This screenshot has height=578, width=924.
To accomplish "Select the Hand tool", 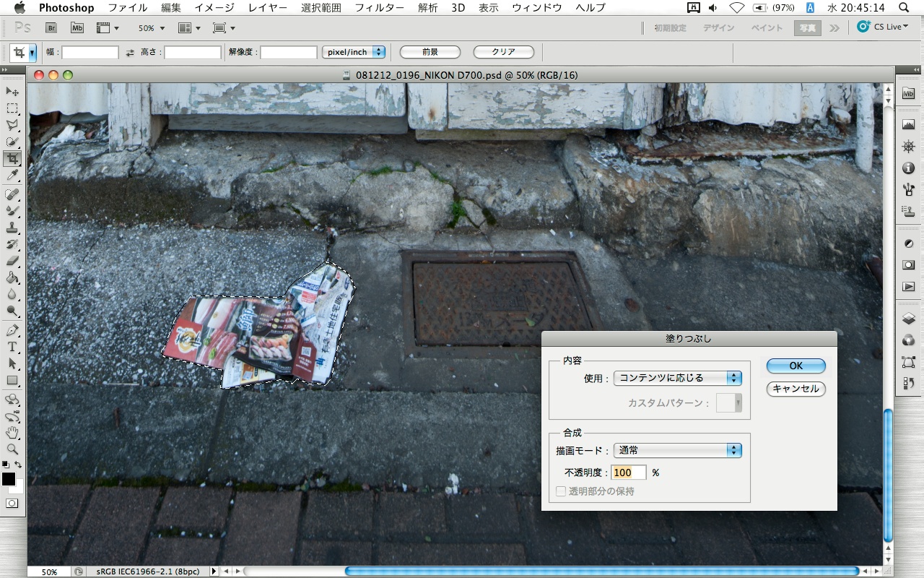I will coord(13,433).
